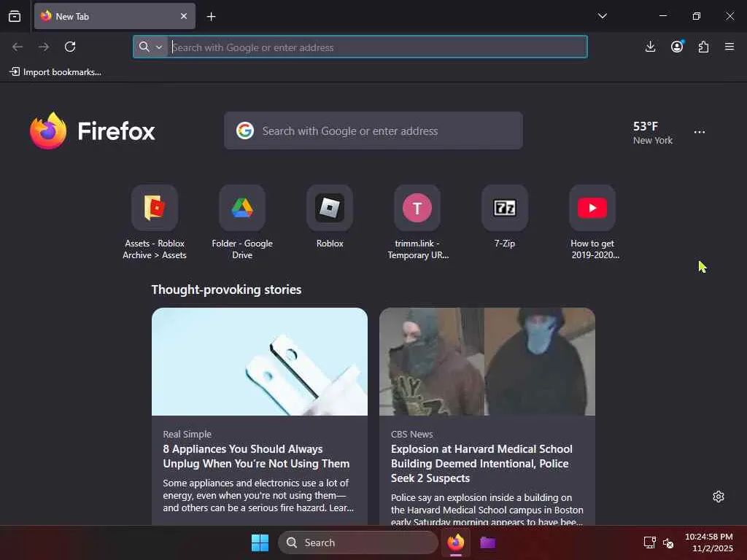Screen dimensions: 747x560
Task: Open the Firefox account icon
Action: pos(677,47)
